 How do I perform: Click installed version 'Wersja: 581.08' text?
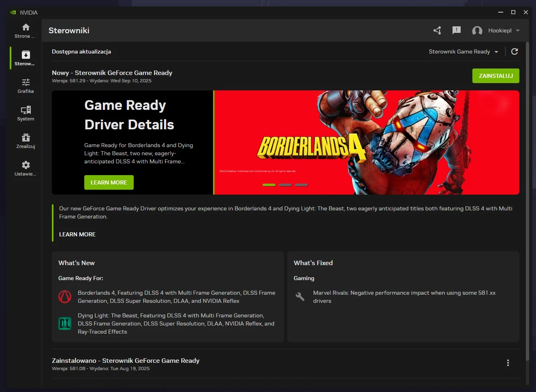coord(68,368)
